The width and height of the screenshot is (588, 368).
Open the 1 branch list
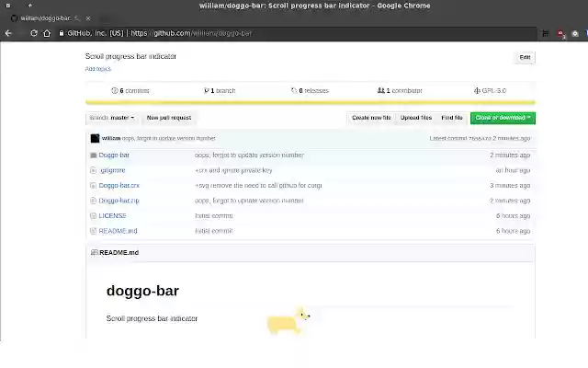point(220,91)
